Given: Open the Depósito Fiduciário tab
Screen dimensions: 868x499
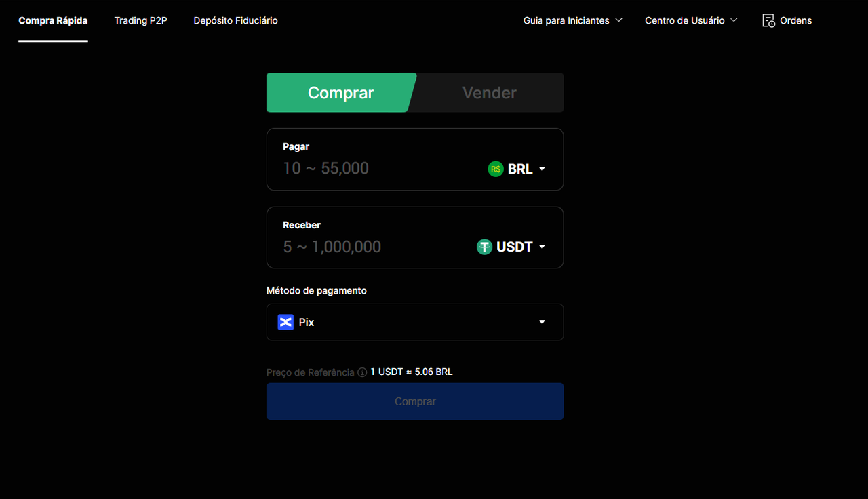Looking at the screenshot, I should tap(235, 20).
